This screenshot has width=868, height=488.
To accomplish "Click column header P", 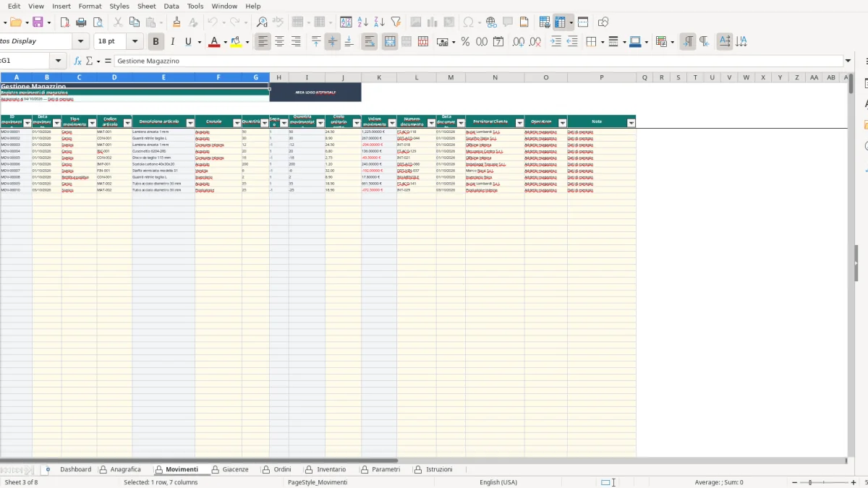I will 602,77.
